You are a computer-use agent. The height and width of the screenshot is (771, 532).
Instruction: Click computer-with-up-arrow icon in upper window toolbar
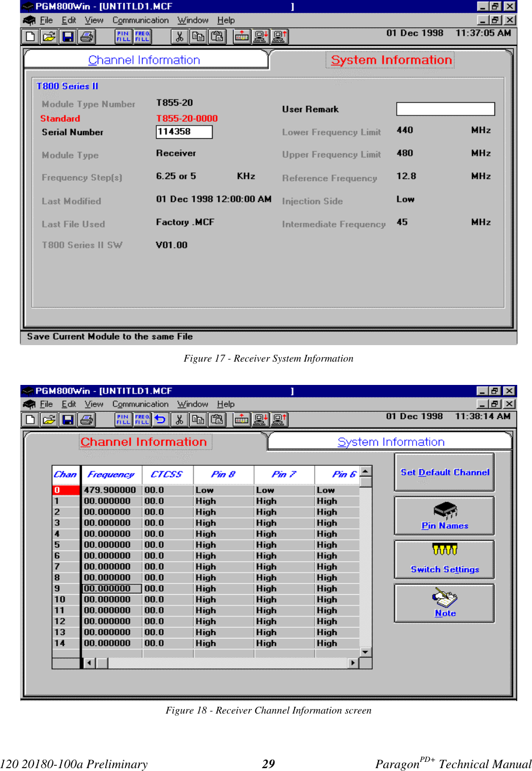tap(280, 37)
